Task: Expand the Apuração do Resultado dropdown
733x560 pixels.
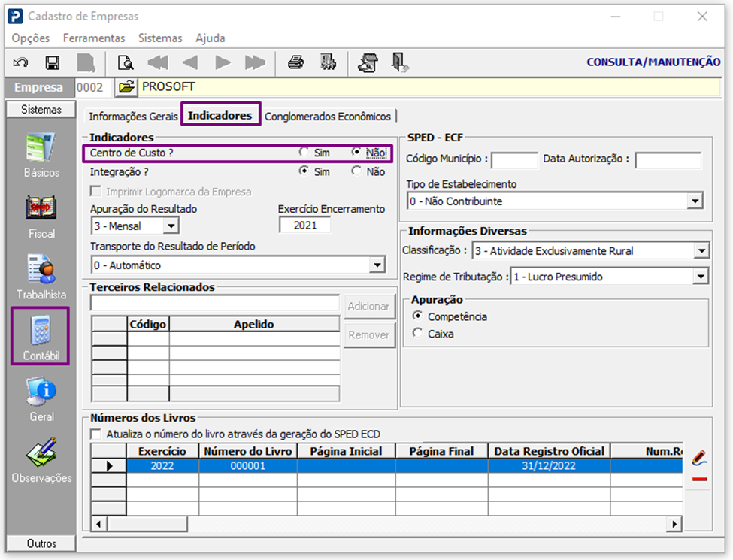Action: tap(171, 226)
